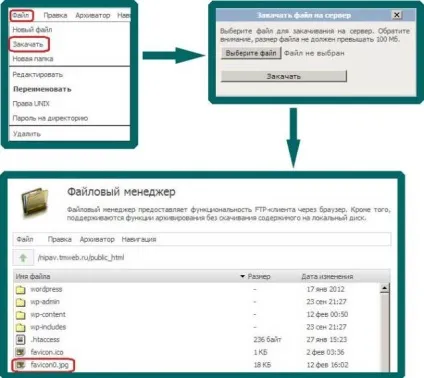This screenshot has height=378, width=424.
Task: Open Правка menu in file manager bar
Action: tap(60, 239)
